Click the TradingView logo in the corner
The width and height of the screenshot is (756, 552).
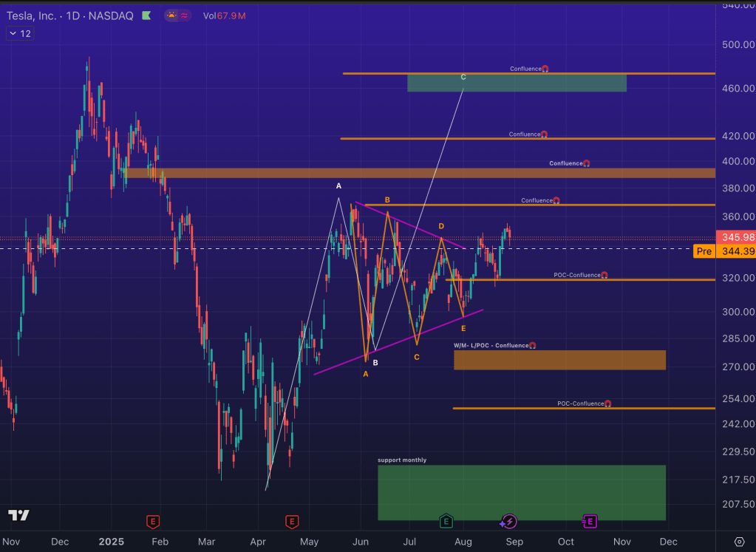tap(18, 515)
